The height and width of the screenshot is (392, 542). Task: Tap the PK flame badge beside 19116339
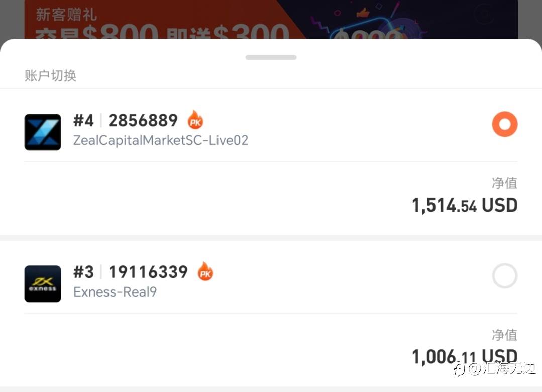coord(205,272)
